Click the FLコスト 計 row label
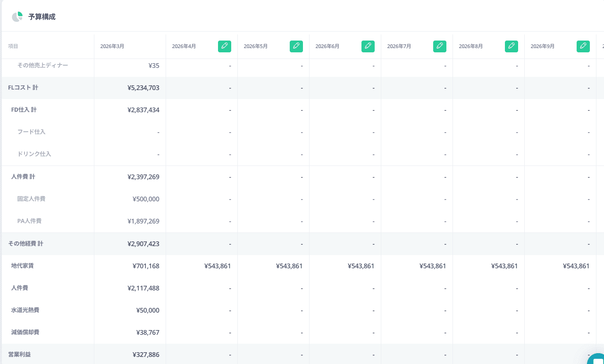Viewport: 604px width, 364px height. (23, 88)
